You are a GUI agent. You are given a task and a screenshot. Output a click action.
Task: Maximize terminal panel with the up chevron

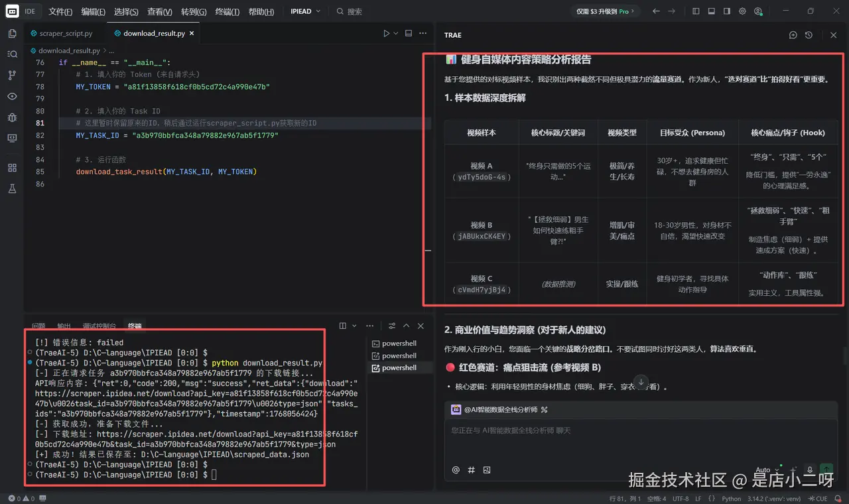pyautogui.click(x=406, y=326)
